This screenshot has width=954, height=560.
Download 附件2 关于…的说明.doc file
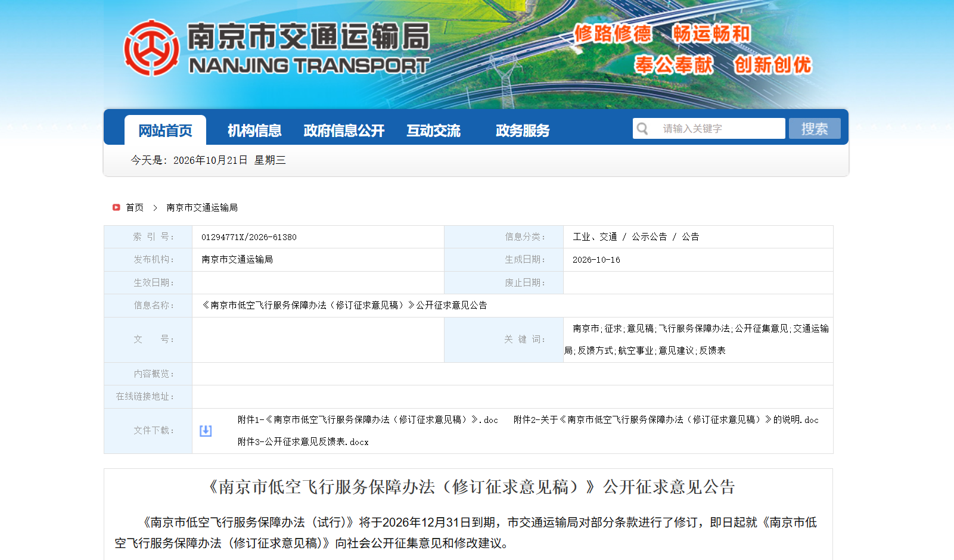(666, 419)
